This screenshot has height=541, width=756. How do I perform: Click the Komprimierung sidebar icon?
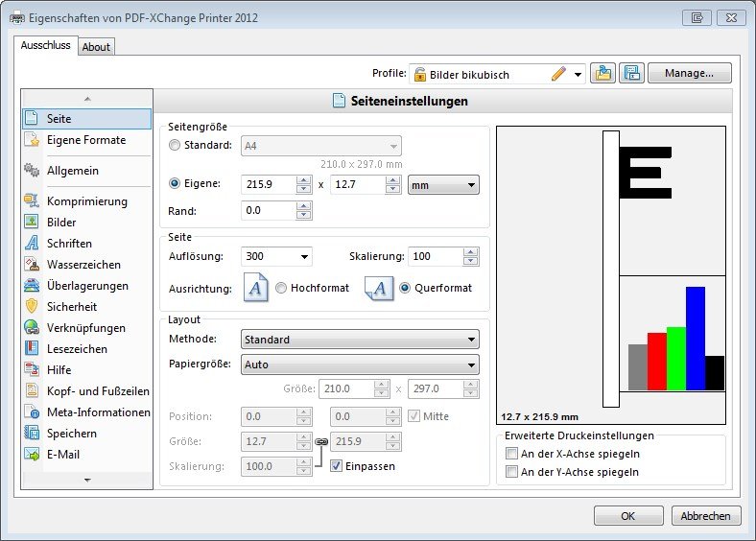31,201
